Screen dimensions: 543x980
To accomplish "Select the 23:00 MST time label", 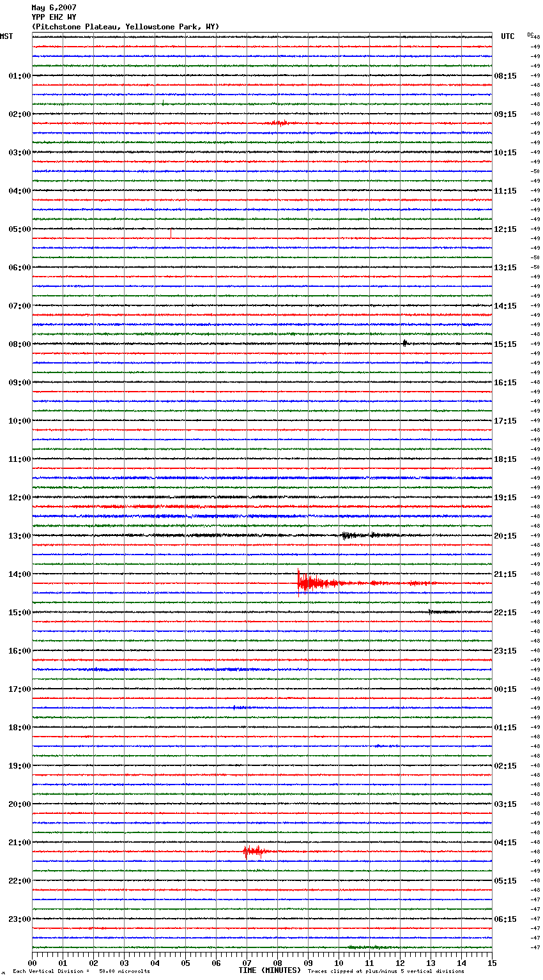I will [x=20, y=919].
